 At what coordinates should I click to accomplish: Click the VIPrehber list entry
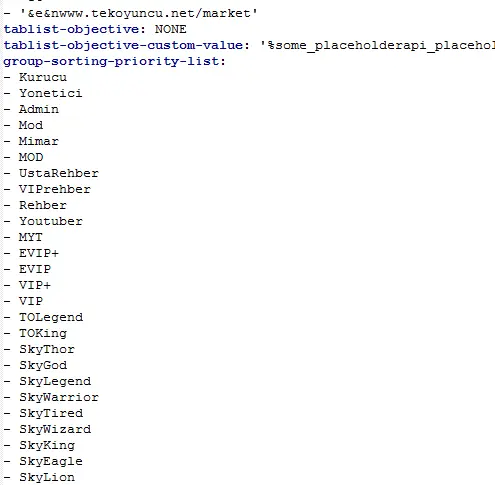(x=55, y=189)
